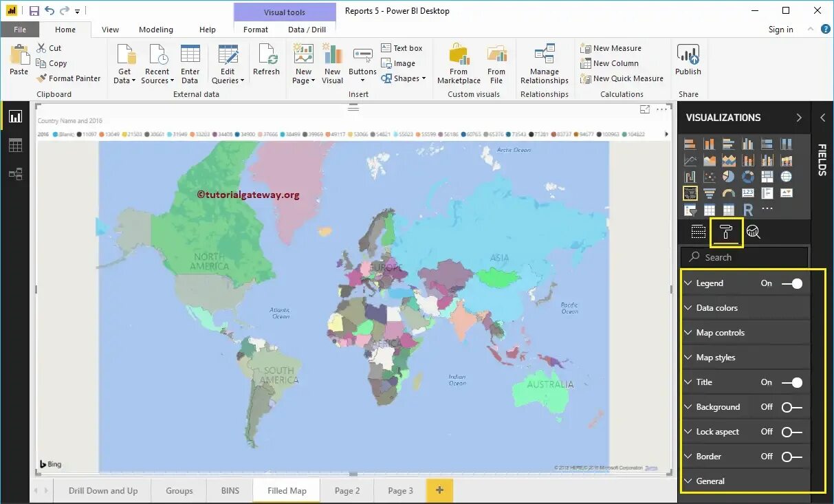This screenshot has height=504, width=834.
Task: Expand the Fields pane arrow
Action: click(x=822, y=118)
